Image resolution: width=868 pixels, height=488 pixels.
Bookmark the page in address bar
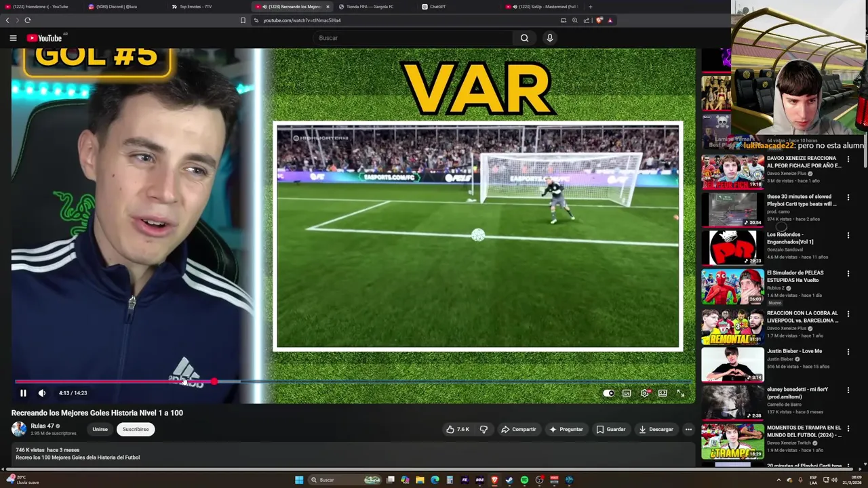243,20
